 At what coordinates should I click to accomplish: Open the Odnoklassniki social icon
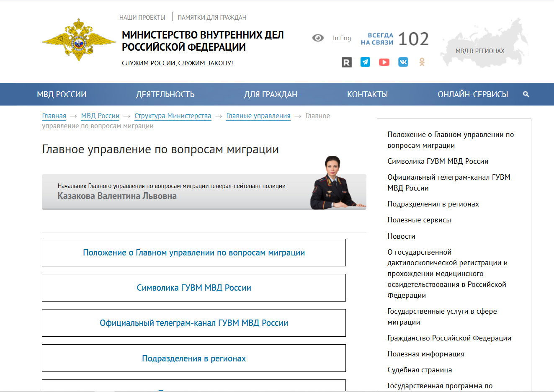(x=422, y=62)
